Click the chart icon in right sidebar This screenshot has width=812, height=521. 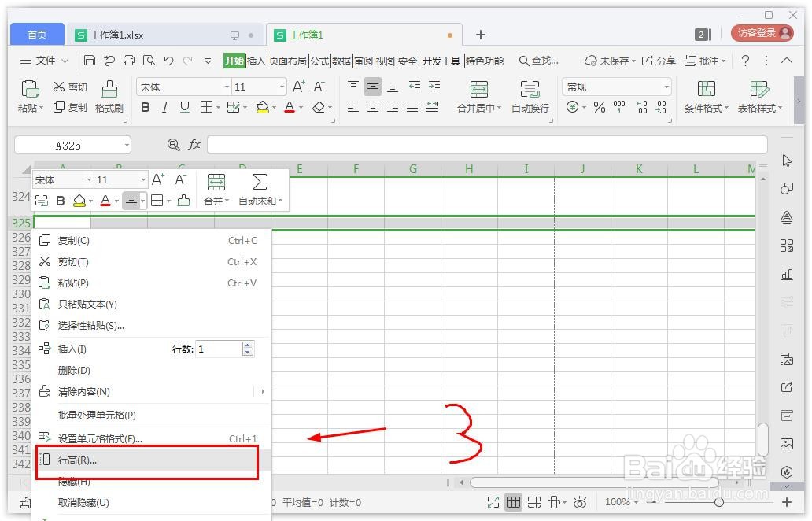(787, 273)
